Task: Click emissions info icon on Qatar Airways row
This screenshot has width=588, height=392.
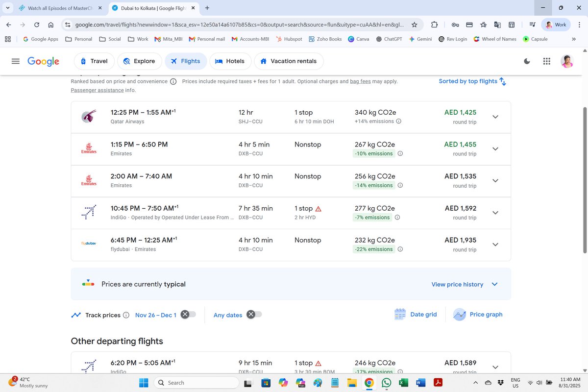Action: (x=398, y=122)
